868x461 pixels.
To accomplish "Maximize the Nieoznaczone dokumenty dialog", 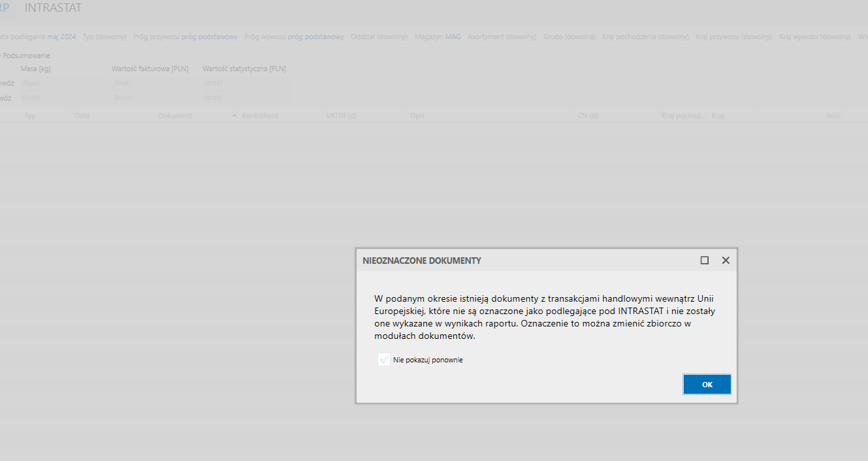I will 704,260.
